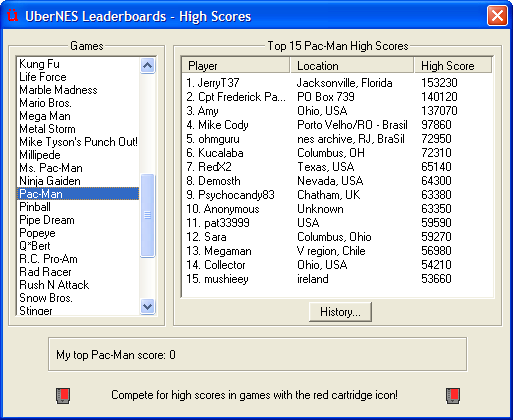Select Mike Tyson's Punch Out! game
513x420 pixels.
click(78, 142)
